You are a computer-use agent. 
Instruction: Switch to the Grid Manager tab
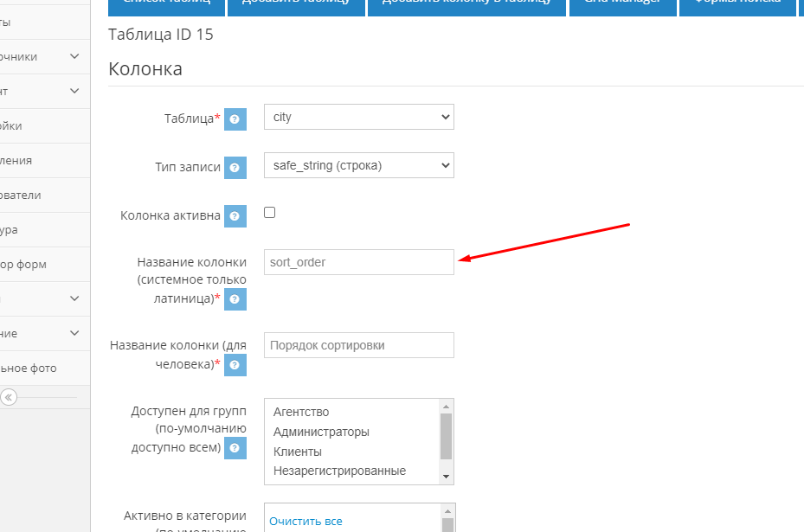[622, 4]
